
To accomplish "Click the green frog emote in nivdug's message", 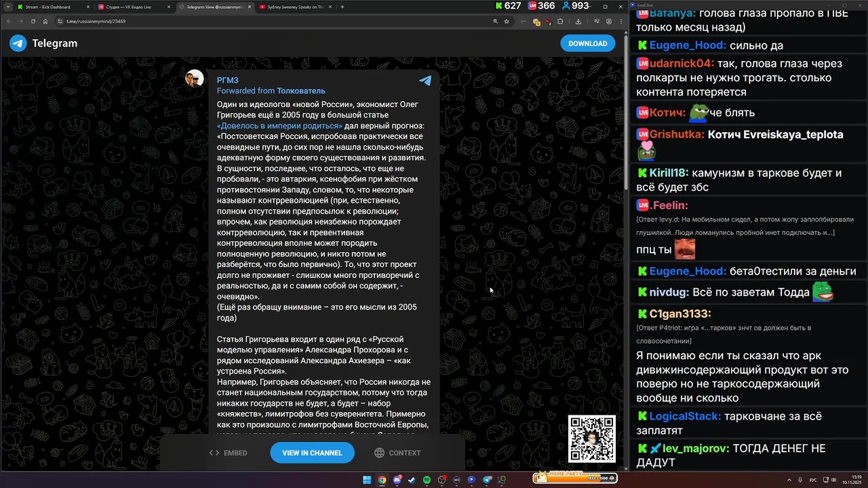I will (823, 291).
